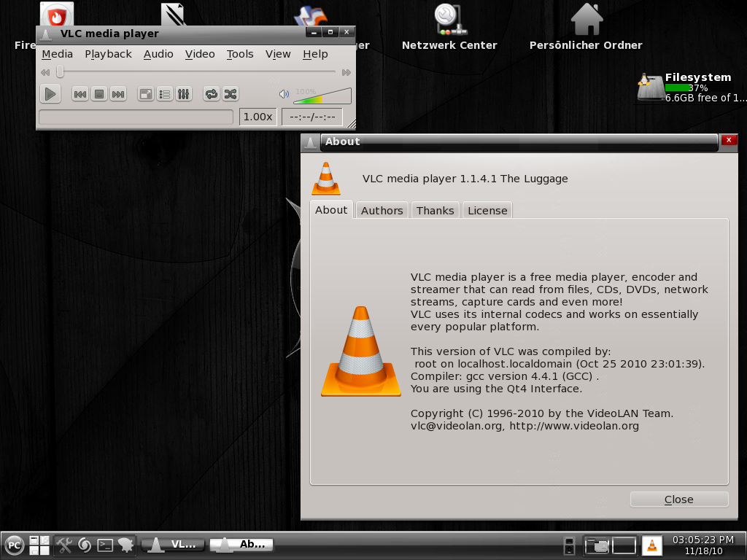Skip to the next media track
This screenshot has height=560, width=747.
click(117, 93)
